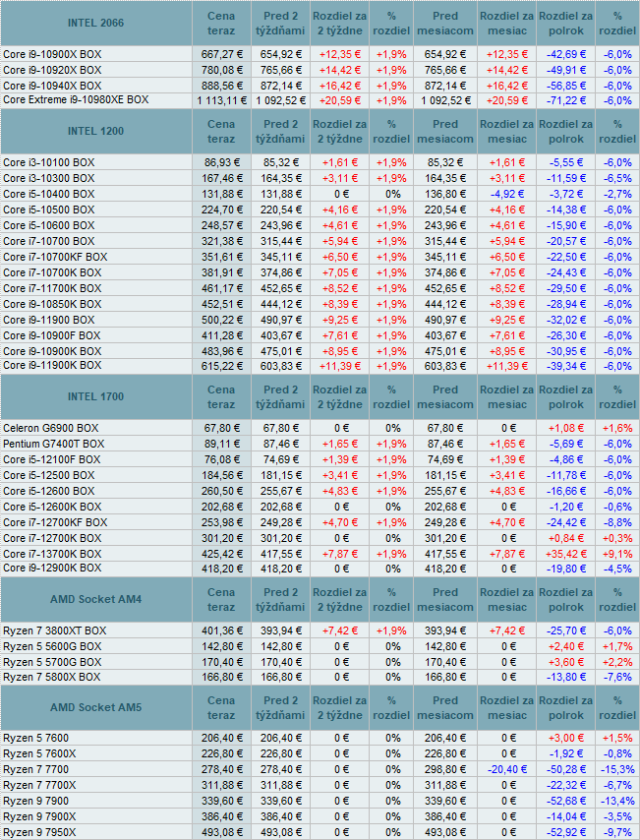
Task: Select the +9,1% percent cell
Action: [617, 555]
